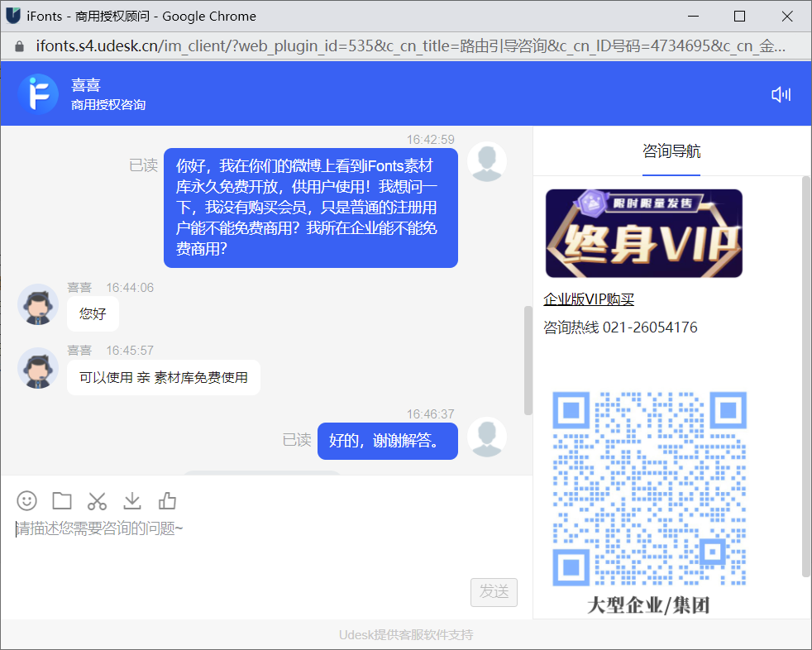This screenshot has width=812, height=650.
Task: Click the 终身VIP promotional banner
Action: [643, 233]
